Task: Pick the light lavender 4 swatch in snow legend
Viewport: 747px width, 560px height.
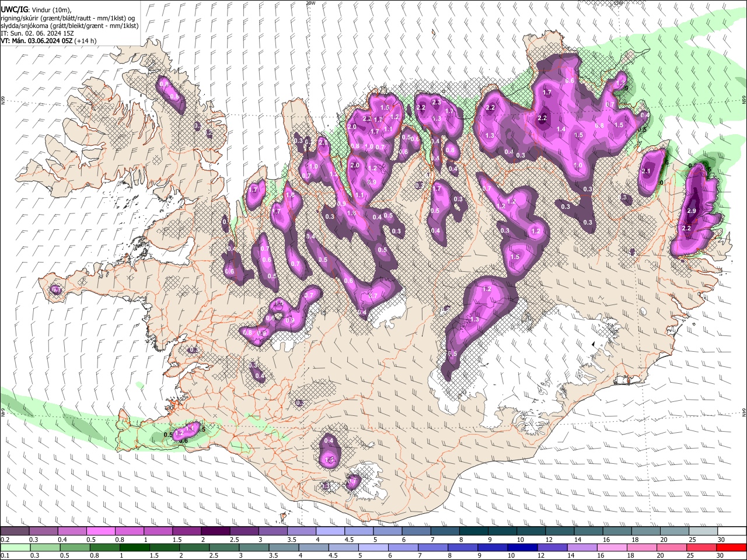Action: tap(330, 531)
